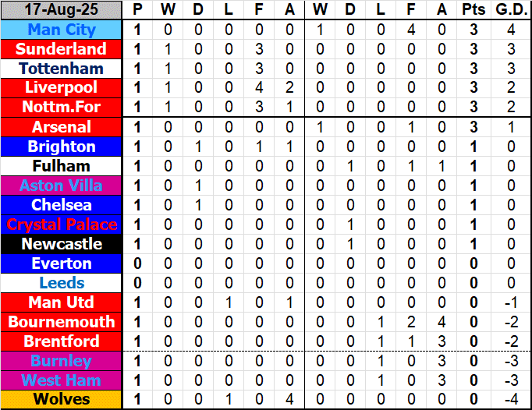Screen dimensions: 532x410
Task: Select the Pts column header
Action: coord(473,10)
